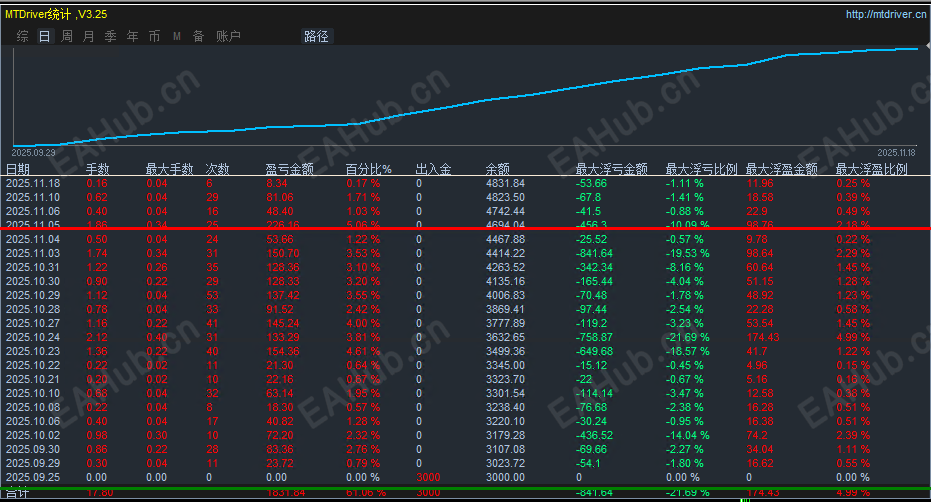
Task: Select the 2025.09.25 date row
Action: (x=466, y=478)
